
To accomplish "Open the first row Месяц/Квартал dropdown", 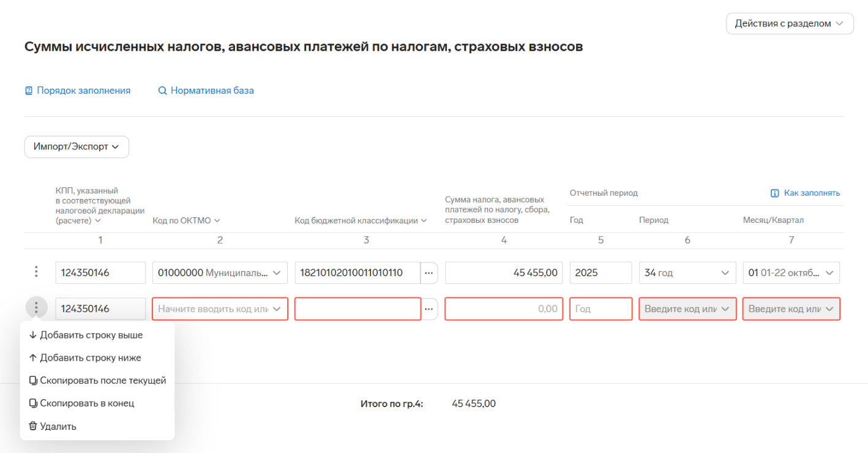I will pos(790,273).
